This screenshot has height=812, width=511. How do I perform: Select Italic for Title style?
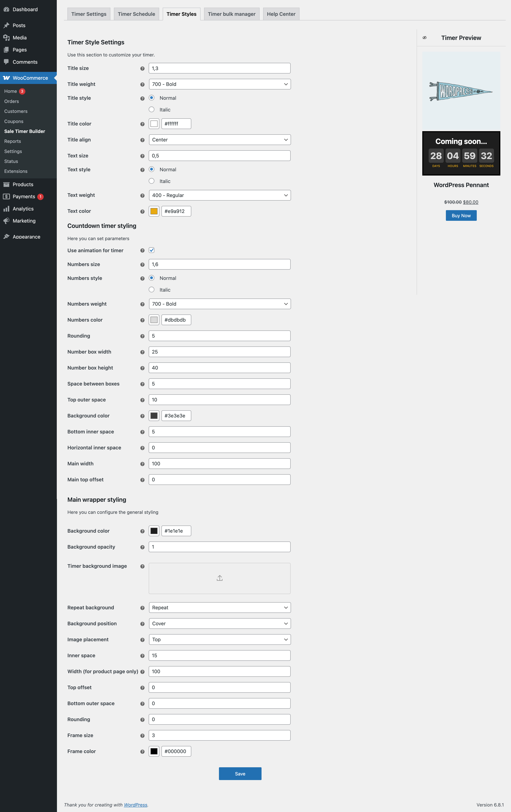point(152,110)
